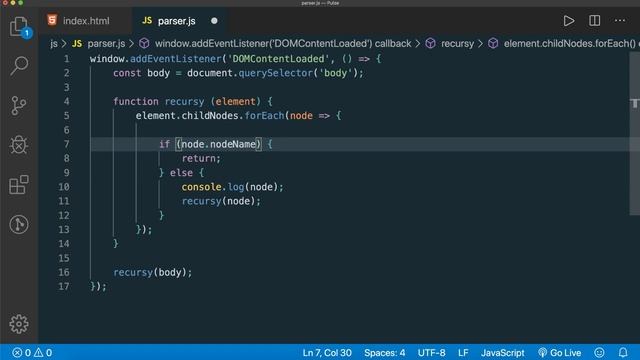Open the Search panel
The width and height of the screenshot is (640, 360).
click(x=19, y=65)
